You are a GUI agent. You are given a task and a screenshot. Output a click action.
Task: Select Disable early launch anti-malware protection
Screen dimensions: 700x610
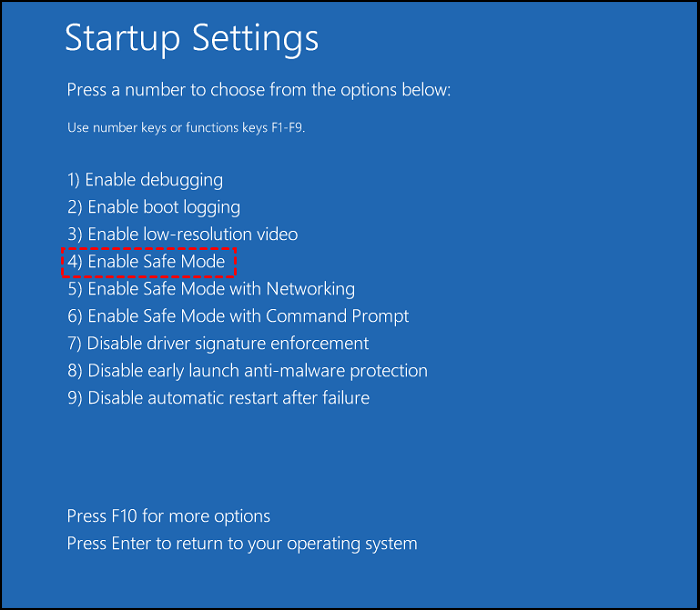tap(247, 371)
